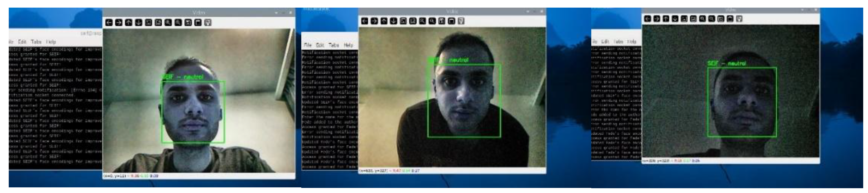868x193 pixels.
Task: Click pan left arrow in the leftmost Video window
Action: click(109, 23)
